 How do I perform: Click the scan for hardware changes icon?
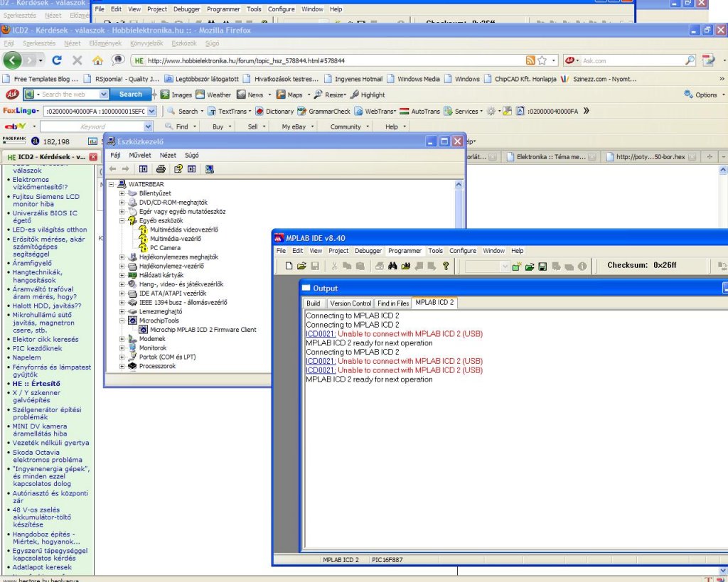pyautogui.click(x=210, y=169)
